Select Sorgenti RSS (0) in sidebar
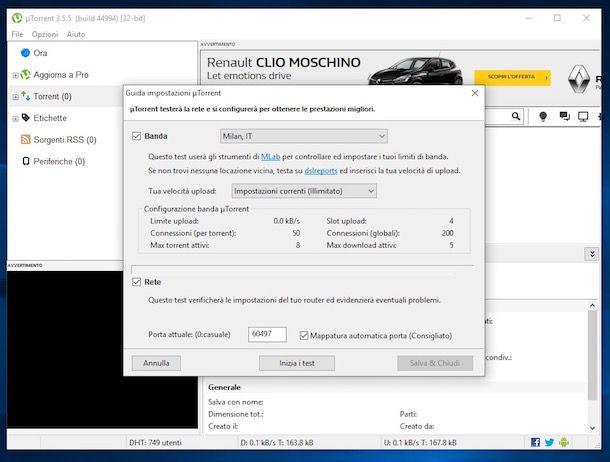Image resolution: width=610 pixels, height=462 pixels. click(x=65, y=140)
